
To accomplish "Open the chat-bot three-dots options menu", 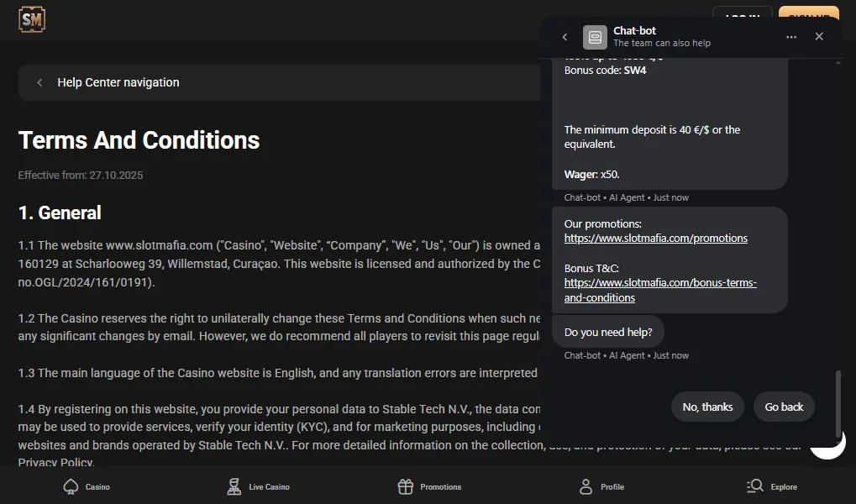I will coord(791,37).
